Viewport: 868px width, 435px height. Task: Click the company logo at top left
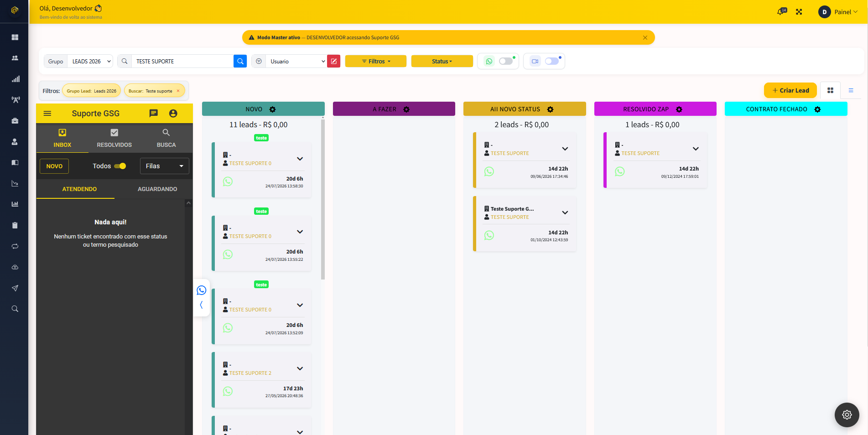(15, 10)
